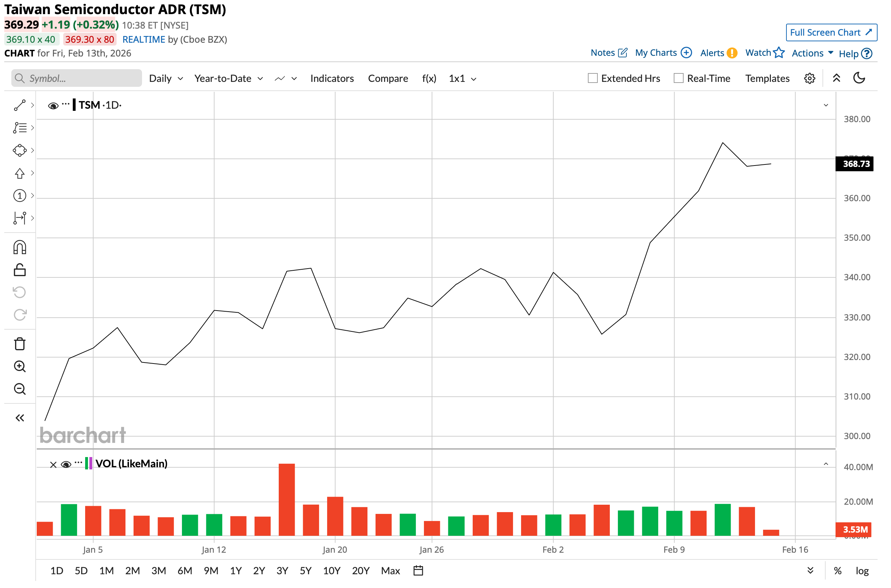Viewport: 891px width, 588px height.
Task: Expand the Year-to-Date period dropdown
Action: coord(228,78)
